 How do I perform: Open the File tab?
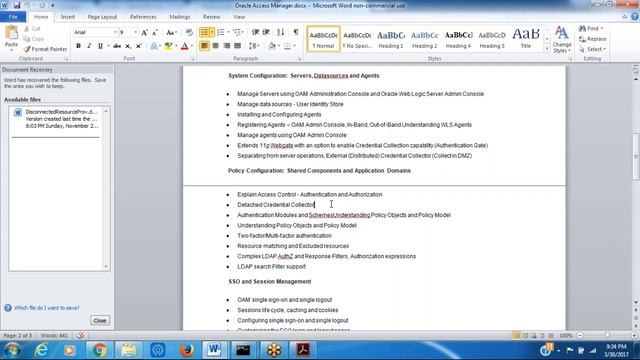coord(13,17)
